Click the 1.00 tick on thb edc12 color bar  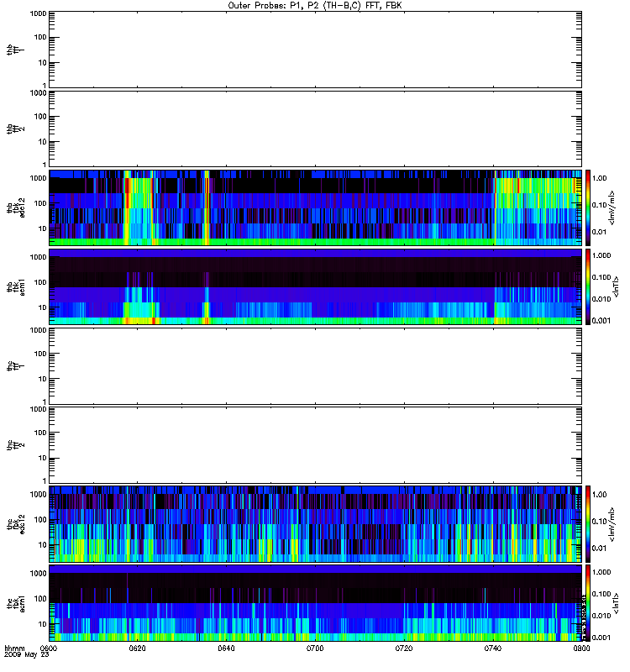(x=600, y=178)
